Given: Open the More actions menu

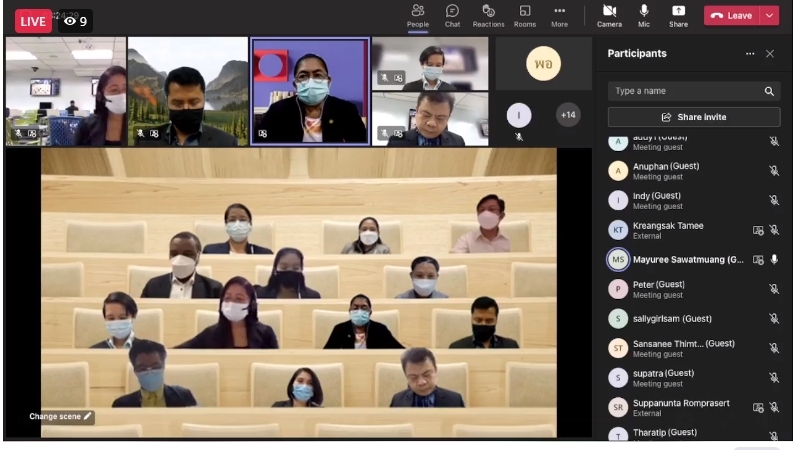Looking at the screenshot, I should pyautogui.click(x=559, y=16).
